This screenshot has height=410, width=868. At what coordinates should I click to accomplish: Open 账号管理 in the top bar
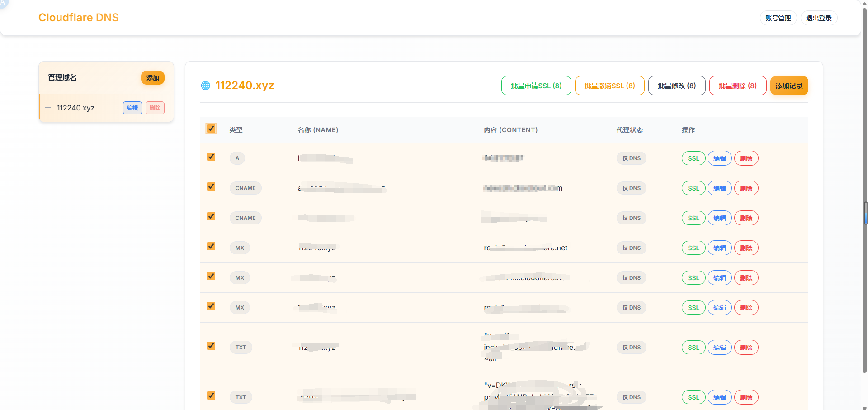tap(778, 18)
